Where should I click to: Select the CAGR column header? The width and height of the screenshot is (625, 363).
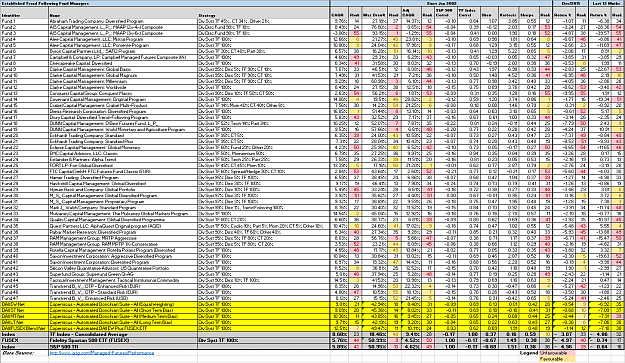(x=339, y=12)
